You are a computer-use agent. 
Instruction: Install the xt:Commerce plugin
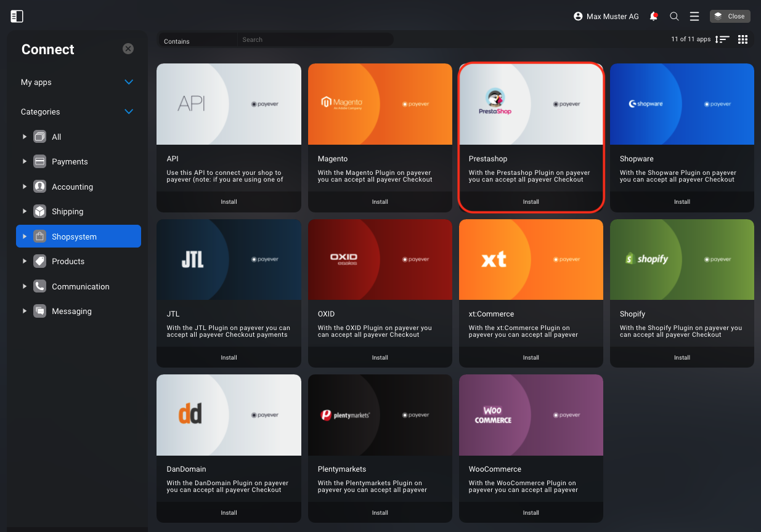coord(531,358)
